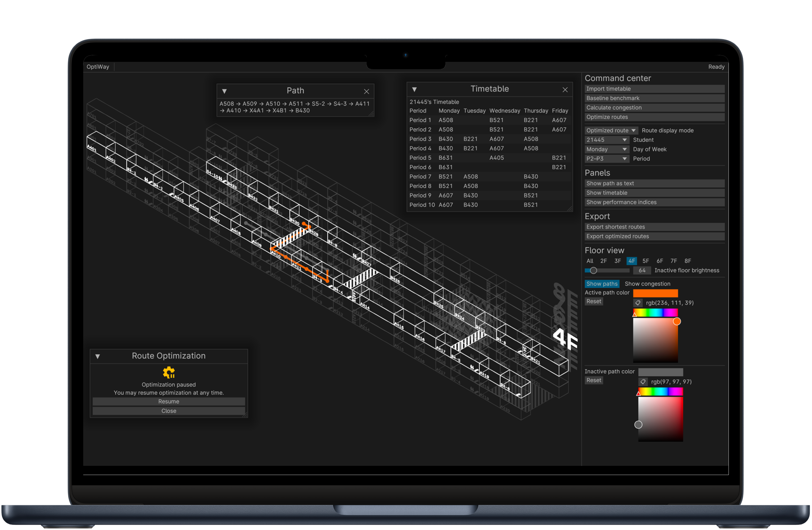The width and height of the screenshot is (812, 530).
Task: Toggle Show paths off
Action: coord(602,284)
